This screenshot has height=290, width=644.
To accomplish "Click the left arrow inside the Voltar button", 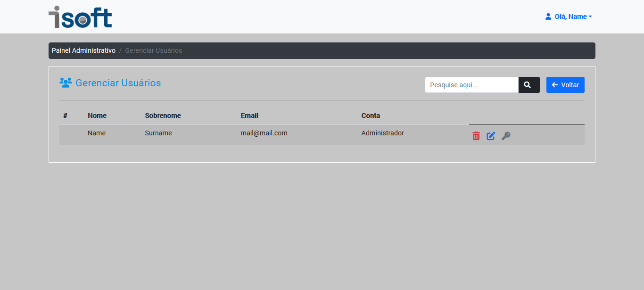I will tap(554, 85).
